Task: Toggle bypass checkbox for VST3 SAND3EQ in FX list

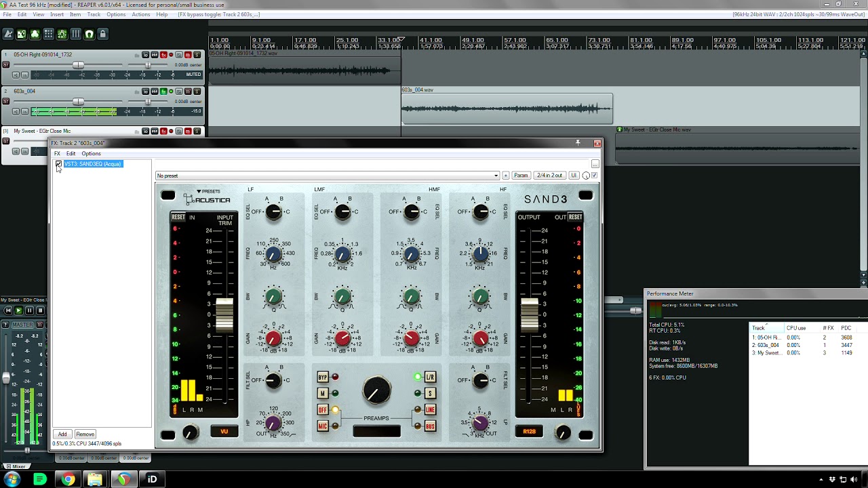Action: (x=59, y=164)
